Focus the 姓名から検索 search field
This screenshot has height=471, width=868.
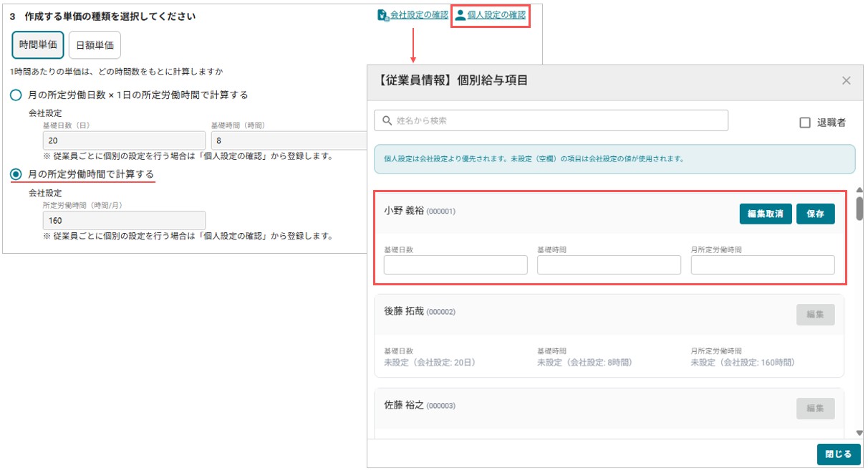pos(551,120)
